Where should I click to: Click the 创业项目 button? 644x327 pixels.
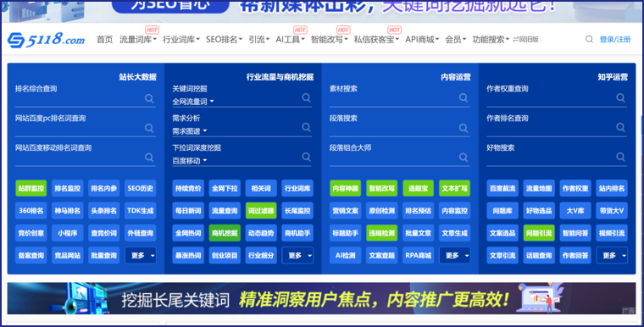225,256
